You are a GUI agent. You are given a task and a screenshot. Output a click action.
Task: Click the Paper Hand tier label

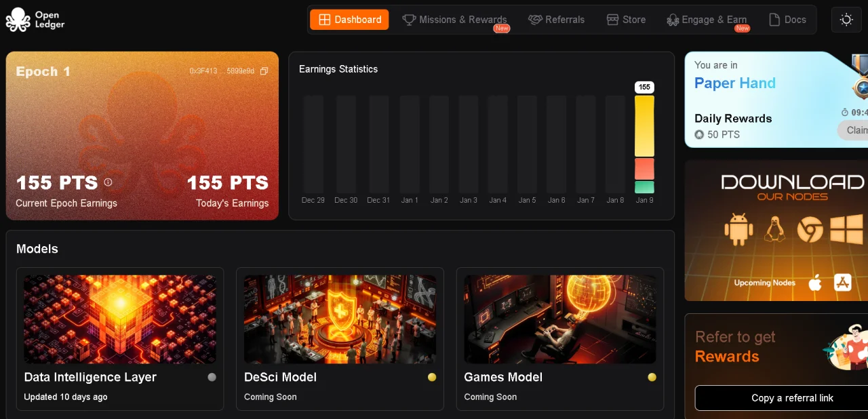point(735,83)
